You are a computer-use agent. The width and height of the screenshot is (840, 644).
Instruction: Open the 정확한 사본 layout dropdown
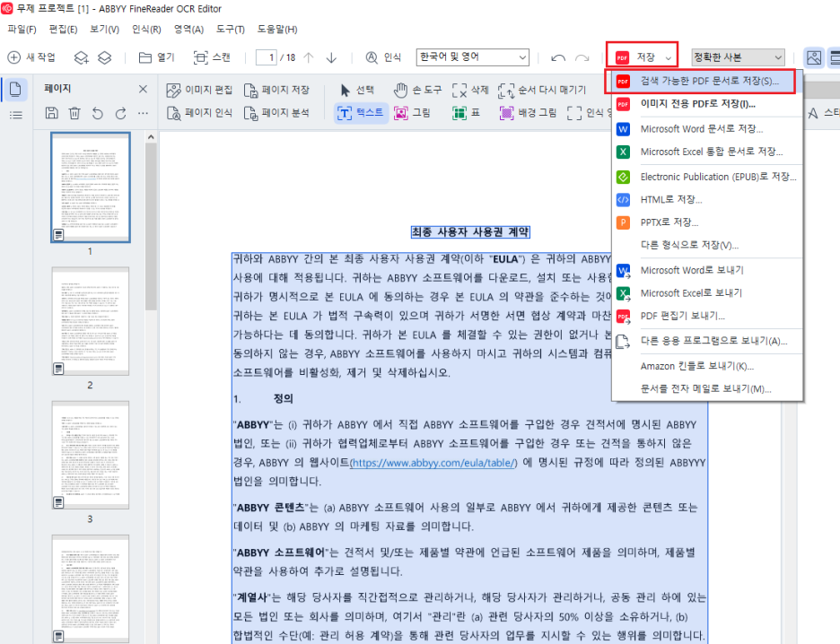[x=739, y=57]
